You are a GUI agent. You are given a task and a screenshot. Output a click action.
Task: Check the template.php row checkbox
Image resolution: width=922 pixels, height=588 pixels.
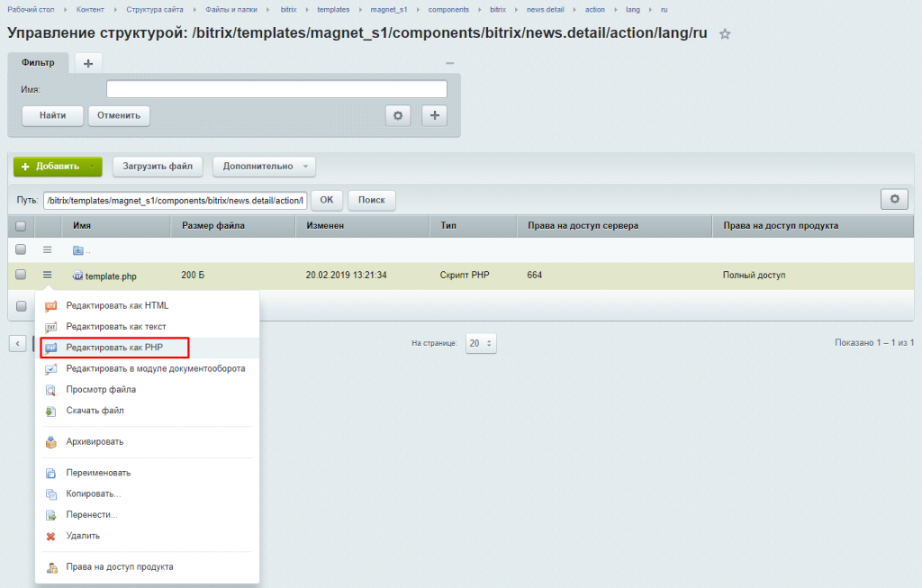pos(21,274)
